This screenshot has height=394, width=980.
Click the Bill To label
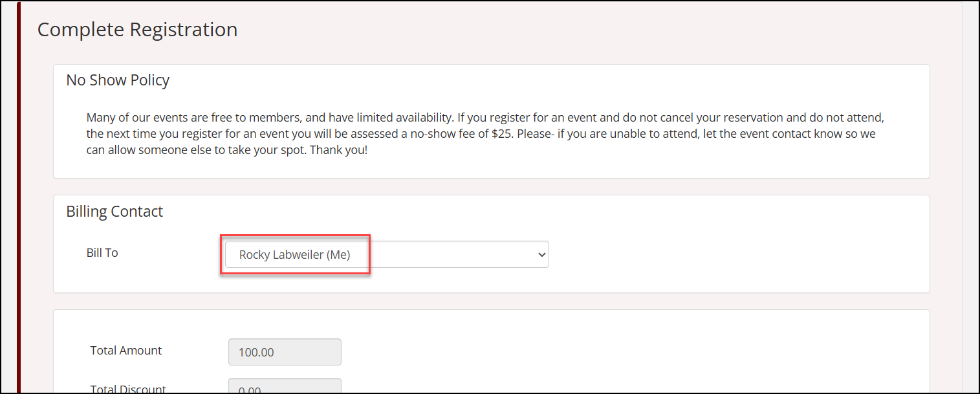click(102, 253)
